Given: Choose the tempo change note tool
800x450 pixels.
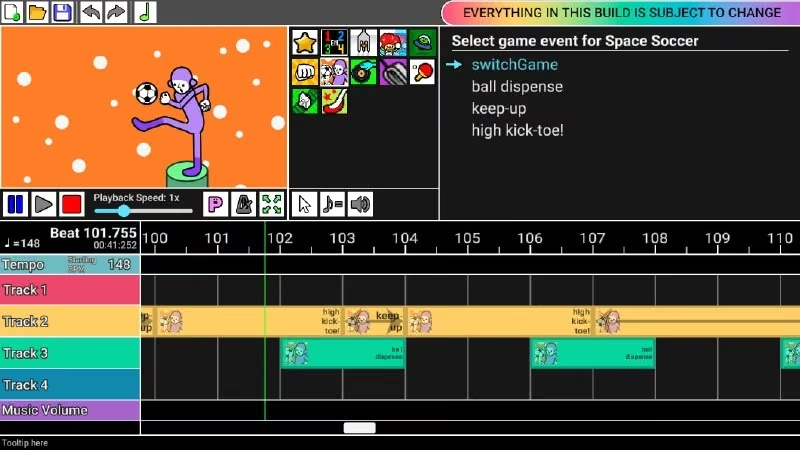Looking at the screenshot, I should pos(333,204).
